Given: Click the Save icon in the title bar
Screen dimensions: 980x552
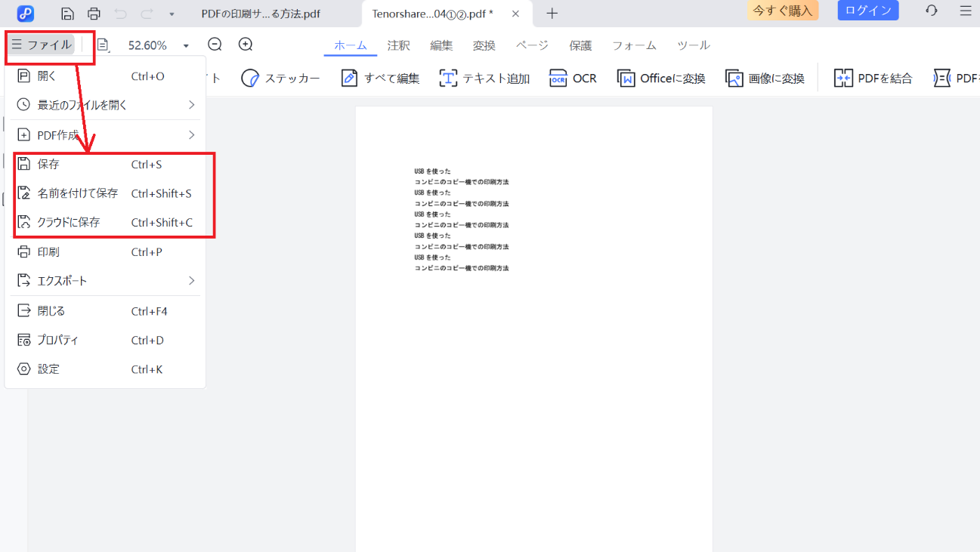Looking at the screenshot, I should 67,13.
